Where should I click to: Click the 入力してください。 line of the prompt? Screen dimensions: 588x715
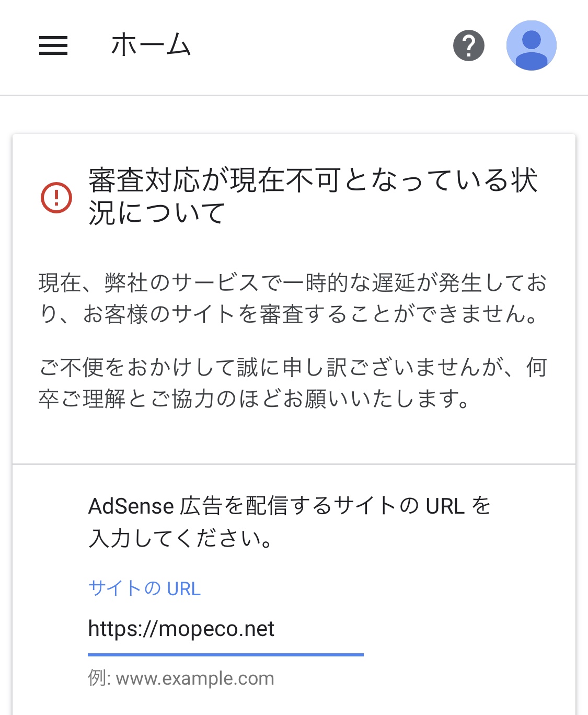click(x=181, y=538)
